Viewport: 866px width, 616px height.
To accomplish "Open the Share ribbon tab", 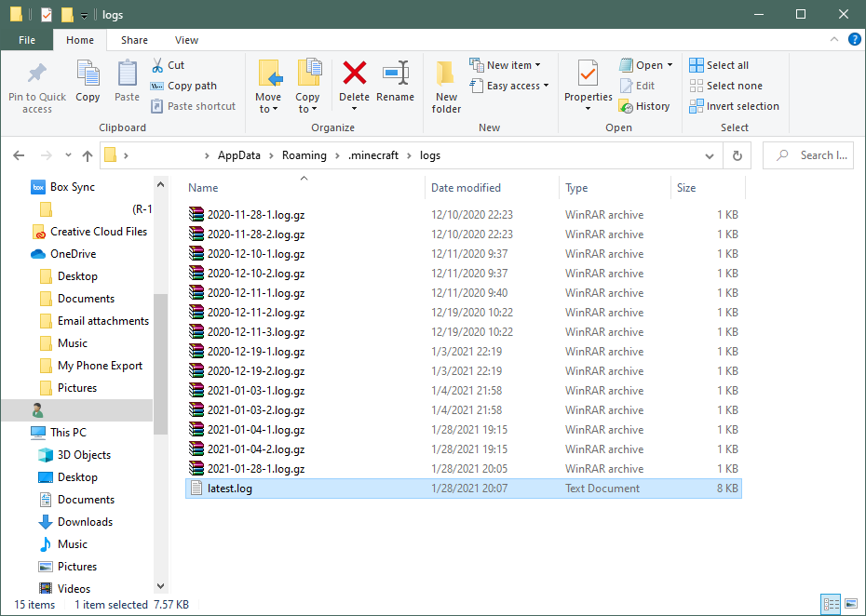I will coord(134,40).
